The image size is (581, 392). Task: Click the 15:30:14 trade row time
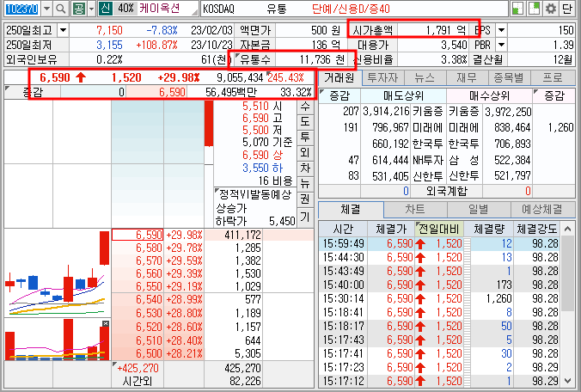pos(343,298)
